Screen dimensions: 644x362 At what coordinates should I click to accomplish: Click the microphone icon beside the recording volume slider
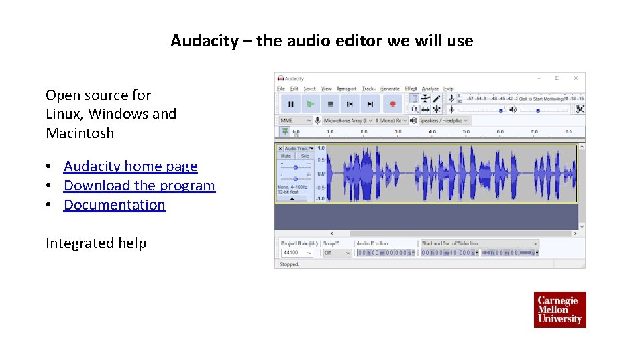coord(451,109)
